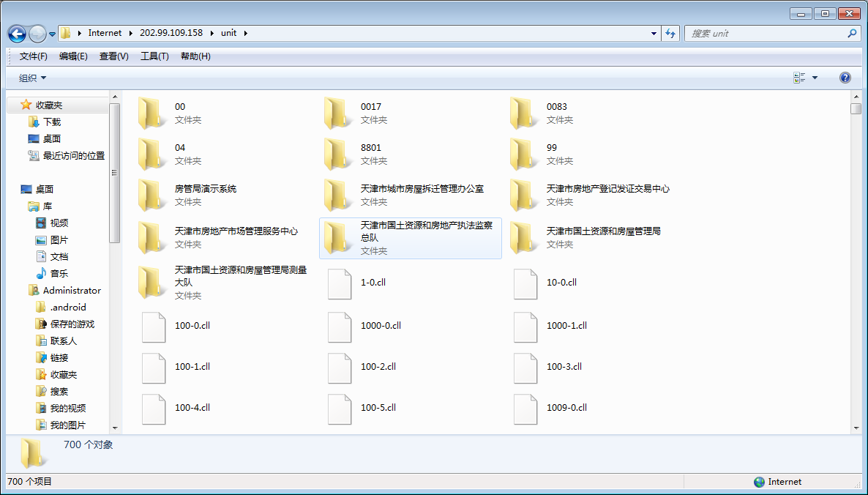This screenshot has width=868, height=495.
Task: Select 收藏夹 star in the sidebar
Action: click(x=26, y=105)
